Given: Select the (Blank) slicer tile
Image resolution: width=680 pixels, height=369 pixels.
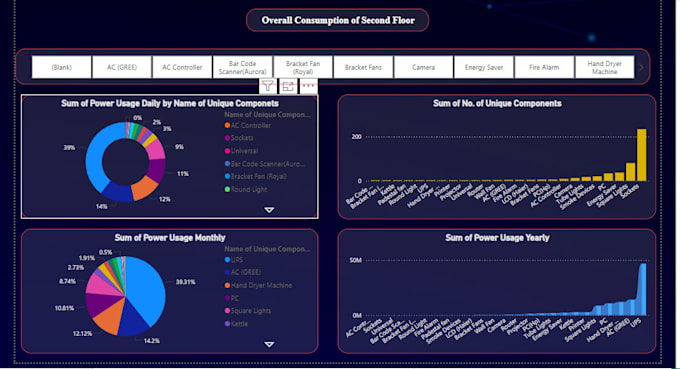Looking at the screenshot, I should pos(62,67).
